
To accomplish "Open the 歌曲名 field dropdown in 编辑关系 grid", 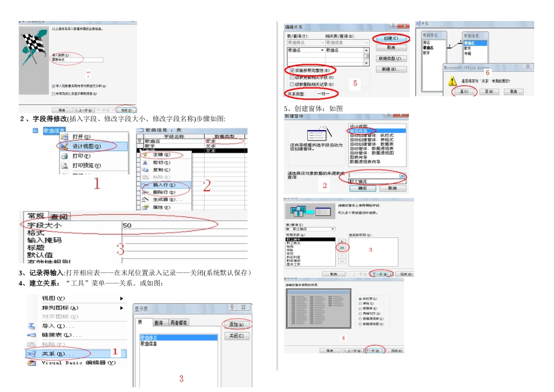I will tap(322, 50).
